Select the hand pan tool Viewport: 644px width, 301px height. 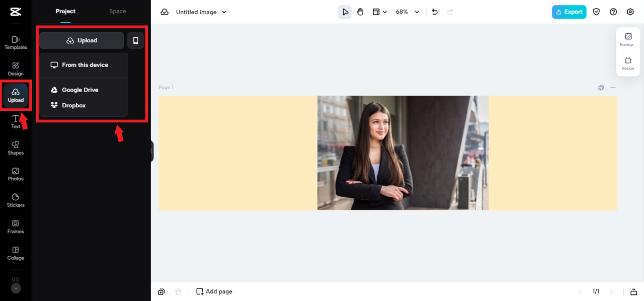point(360,12)
